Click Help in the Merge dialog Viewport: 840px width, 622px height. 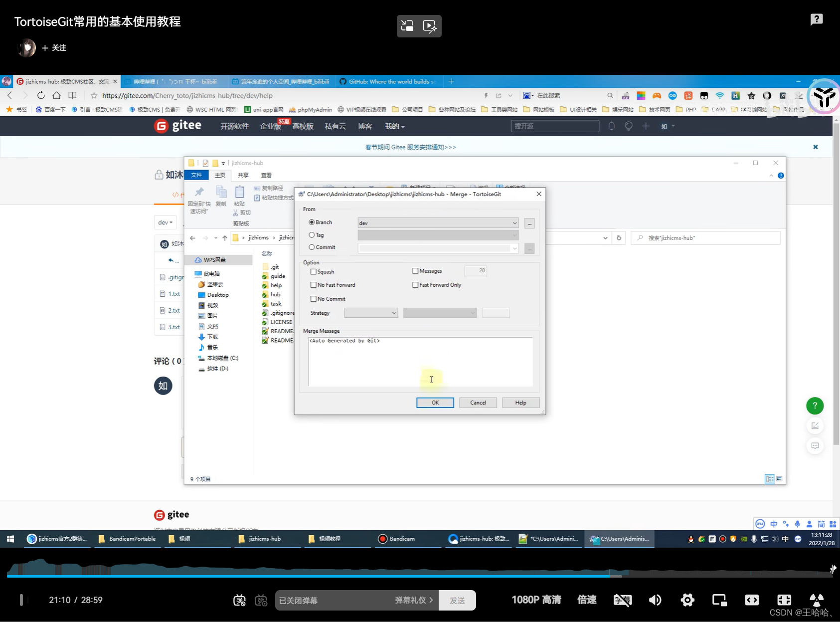[x=520, y=403]
